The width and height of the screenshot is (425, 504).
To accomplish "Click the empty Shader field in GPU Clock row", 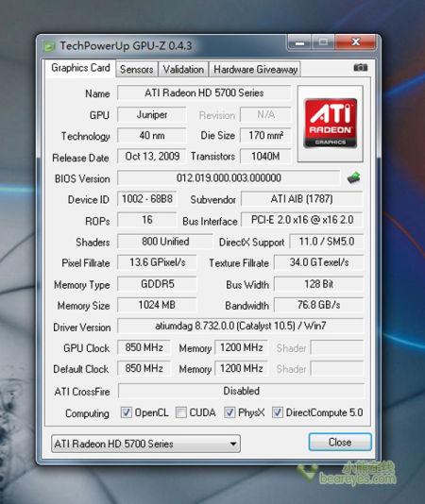I will [337, 347].
